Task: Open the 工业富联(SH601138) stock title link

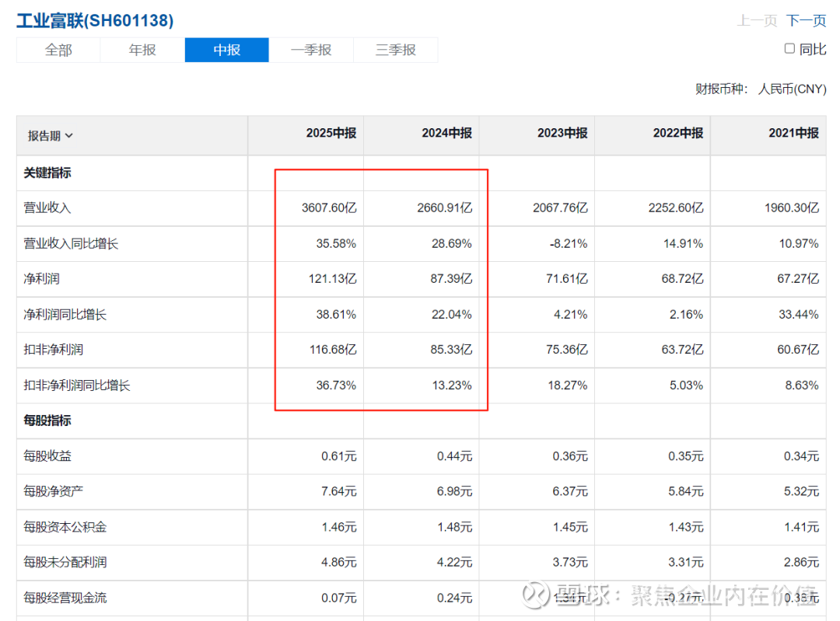Action: click(95, 21)
